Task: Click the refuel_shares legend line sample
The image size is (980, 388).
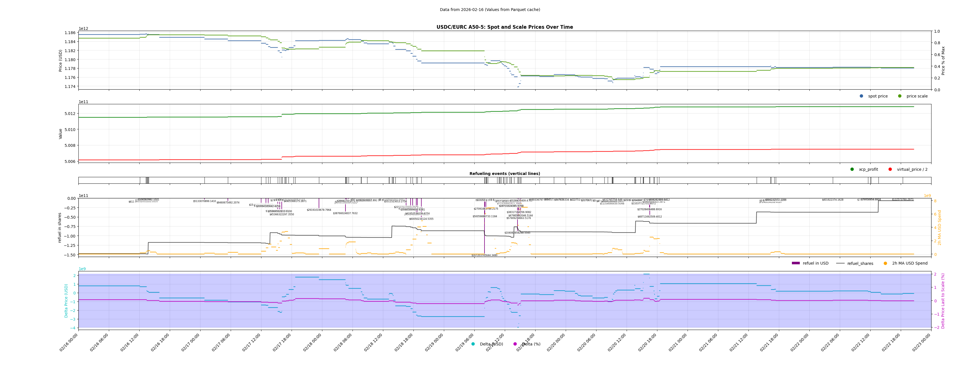Action: 840,263
